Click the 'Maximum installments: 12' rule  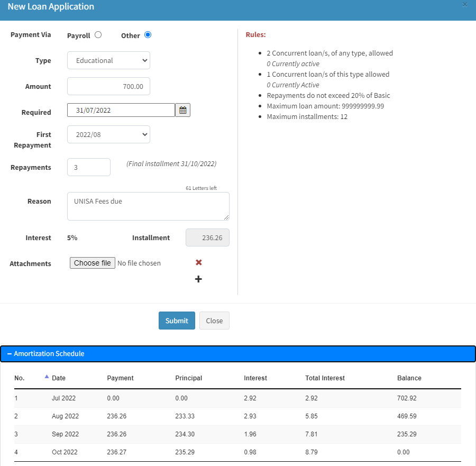tap(307, 116)
